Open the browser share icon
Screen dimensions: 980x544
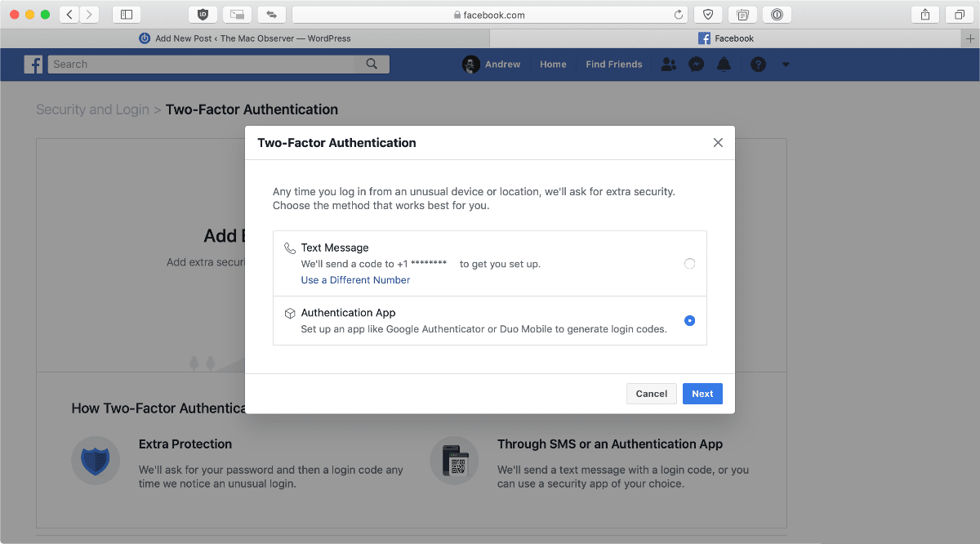pyautogui.click(x=924, y=14)
